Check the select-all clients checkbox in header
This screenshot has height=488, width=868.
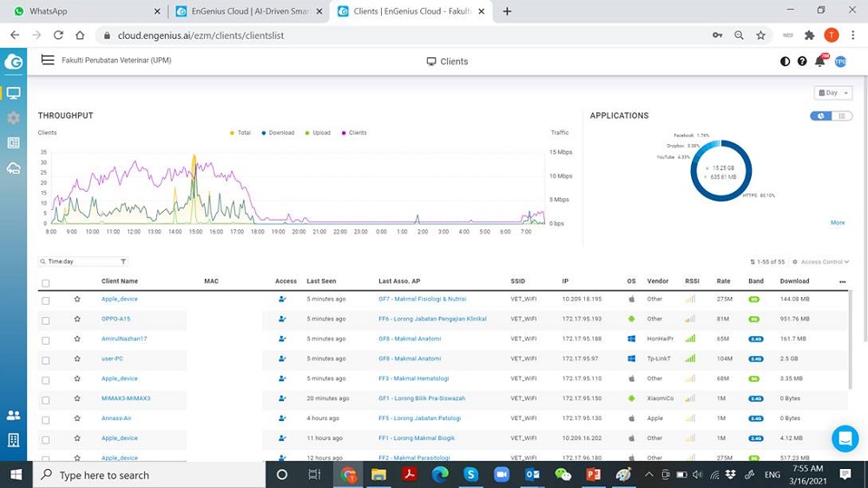coord(46,282)
